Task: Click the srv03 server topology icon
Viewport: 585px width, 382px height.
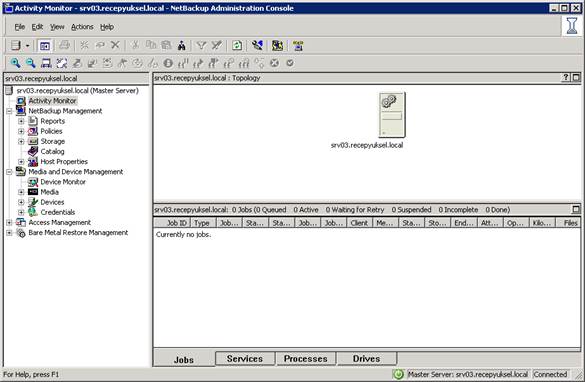Action: click(392, 115)
